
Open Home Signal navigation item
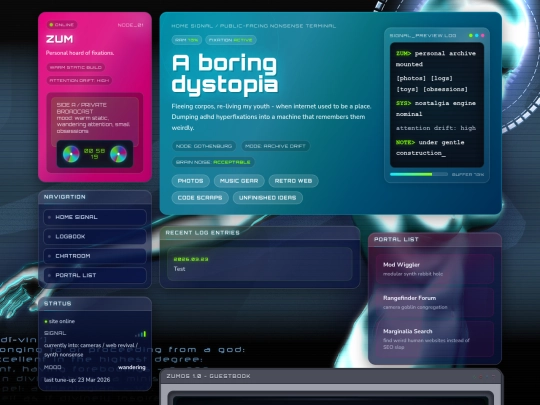point(95,217)
